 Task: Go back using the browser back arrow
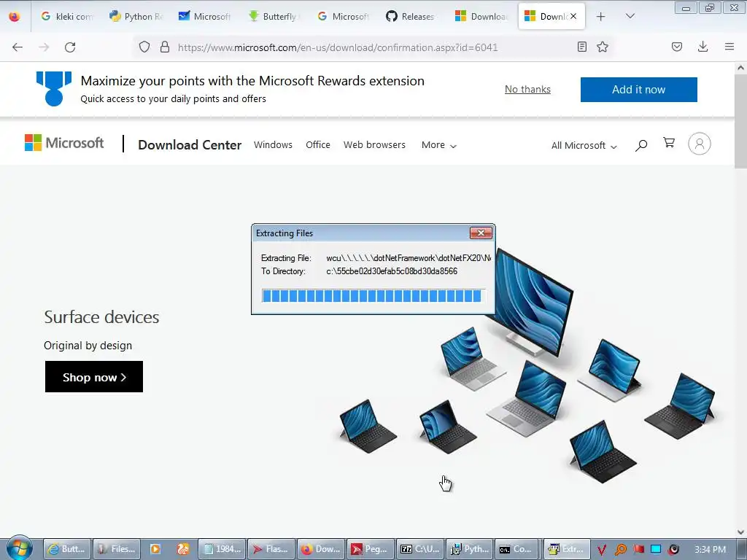18,47
